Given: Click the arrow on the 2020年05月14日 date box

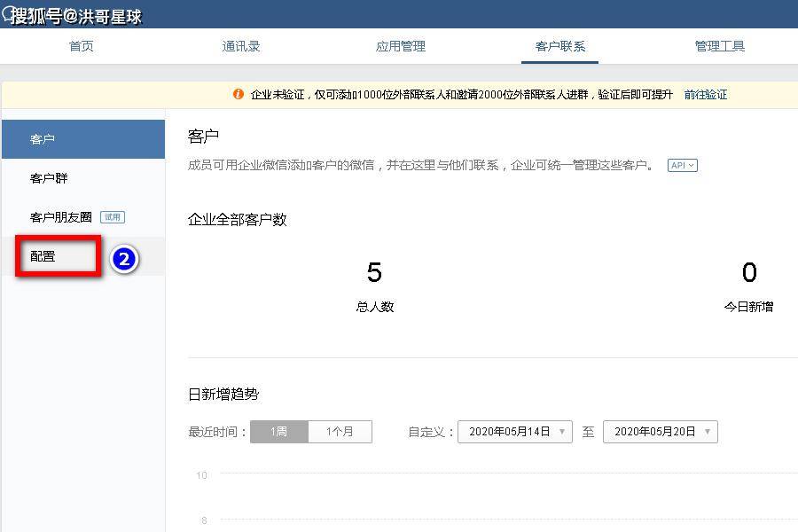Looking at the screenshot, I should point(562,432).
